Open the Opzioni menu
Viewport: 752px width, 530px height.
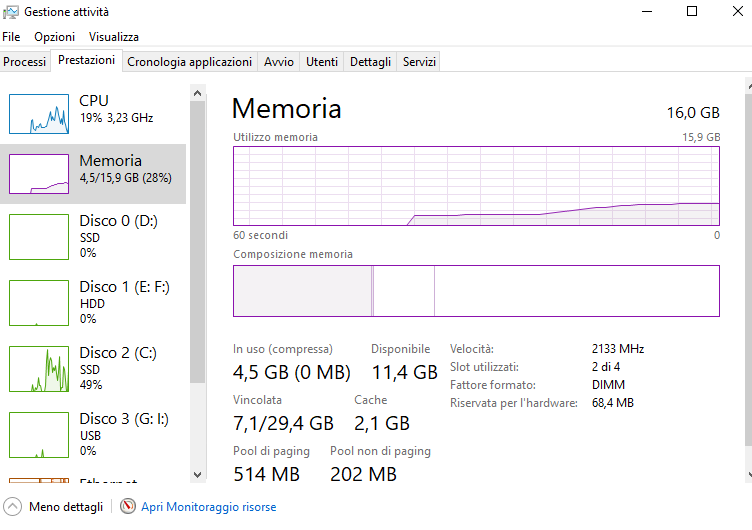pyautogui.click(x=55, y=37)
